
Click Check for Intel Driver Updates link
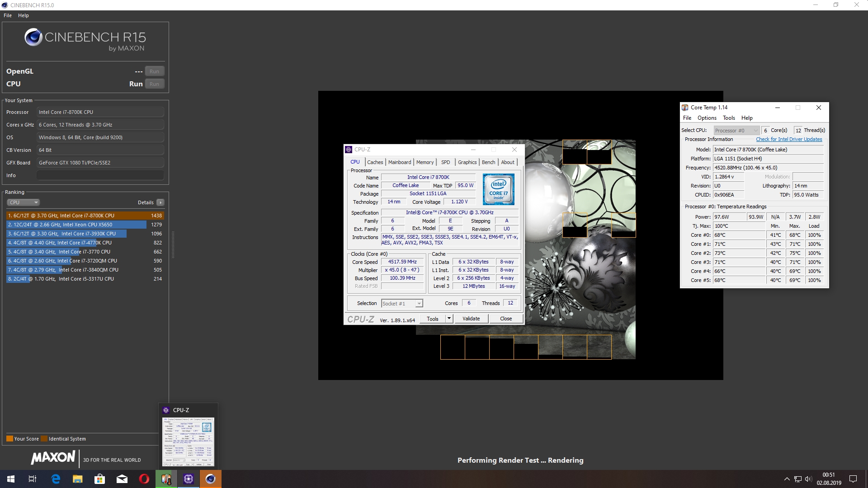click(789, 139)
